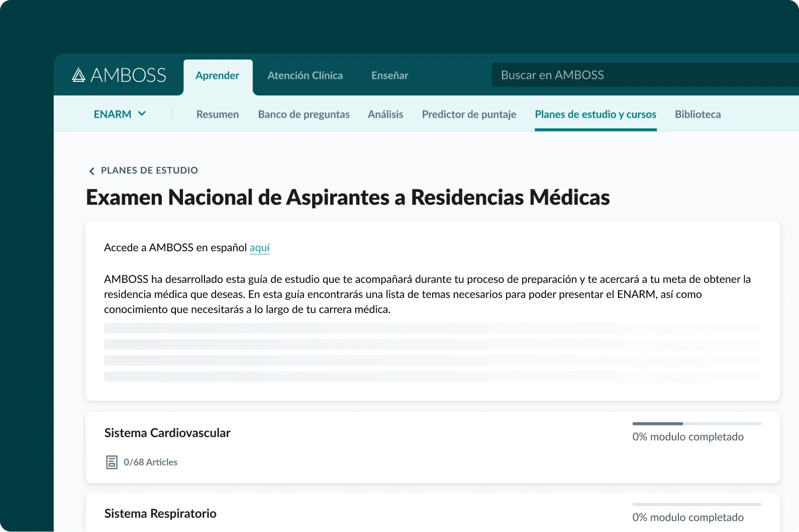Viewport: 799px width, 532px height.
Task: Open Banco de preguntas
Action: (x=304, y=115)
